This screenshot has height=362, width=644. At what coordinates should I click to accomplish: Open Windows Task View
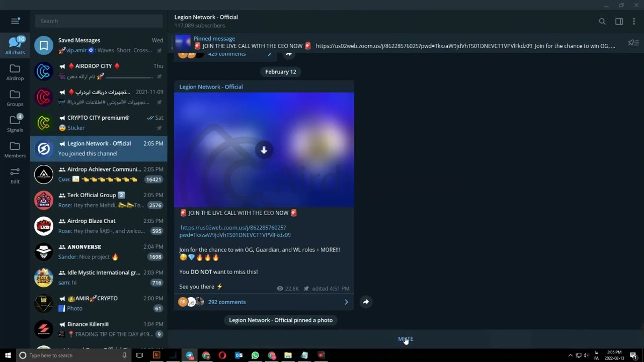(x=139, y=355)
